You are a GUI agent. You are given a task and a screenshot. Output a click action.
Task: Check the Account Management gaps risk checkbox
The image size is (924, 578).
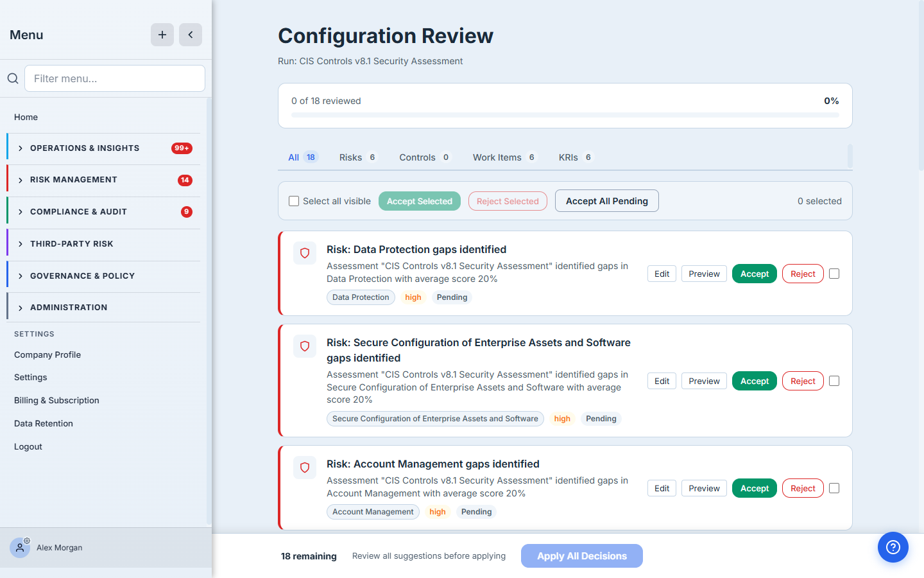834,488
